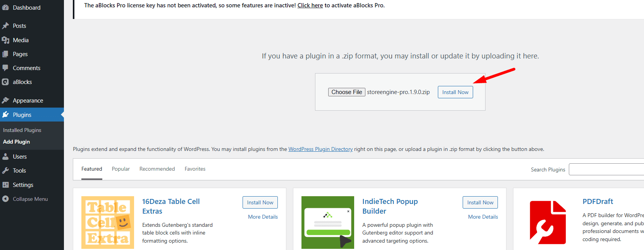Open the Pages menu item

click(32, 54)
